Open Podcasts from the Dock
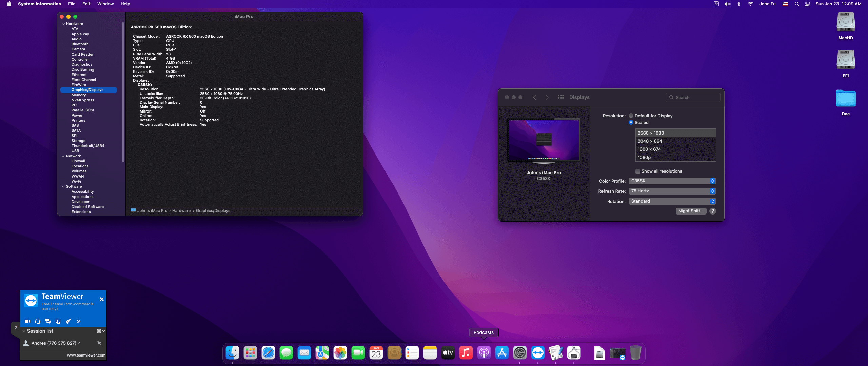The height and width of the screenshot is (366, 868). (484, 353)
